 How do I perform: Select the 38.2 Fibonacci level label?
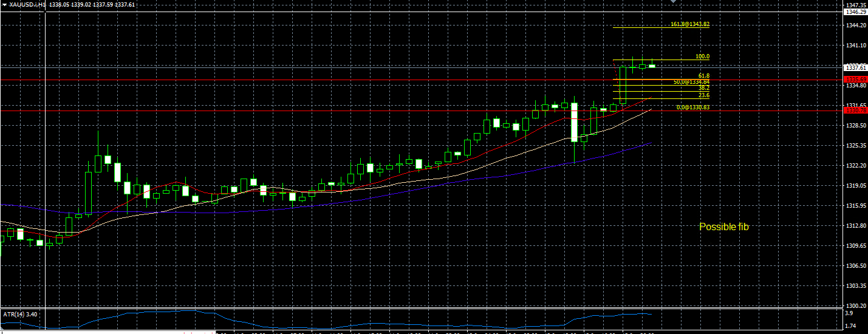tap(704, 87)
